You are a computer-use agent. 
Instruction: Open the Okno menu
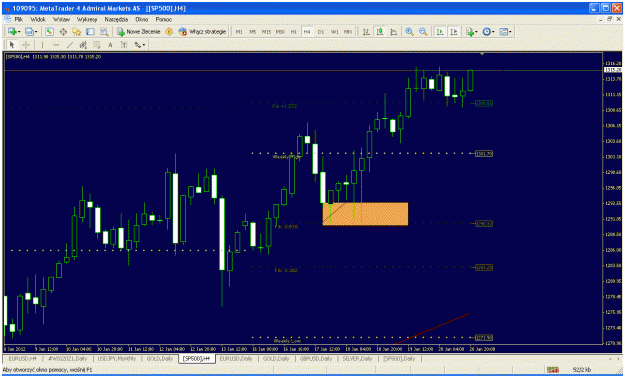[x=142, y=19]
